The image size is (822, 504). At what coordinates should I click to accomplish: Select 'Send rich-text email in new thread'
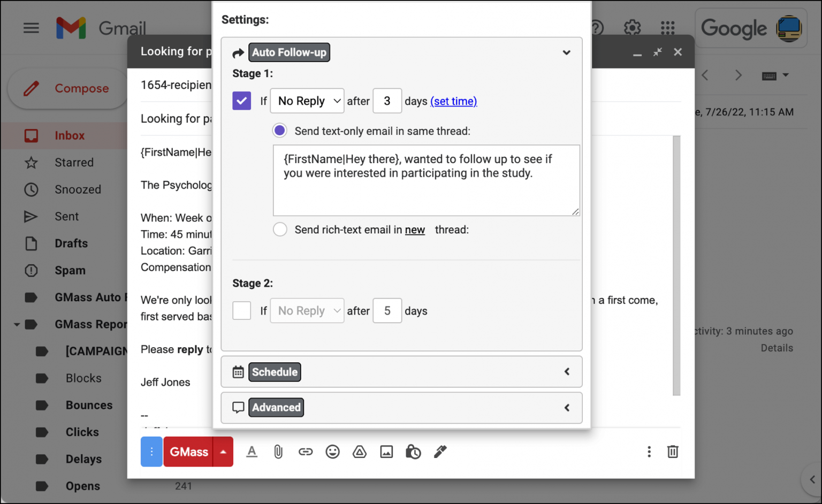point(280,229)
